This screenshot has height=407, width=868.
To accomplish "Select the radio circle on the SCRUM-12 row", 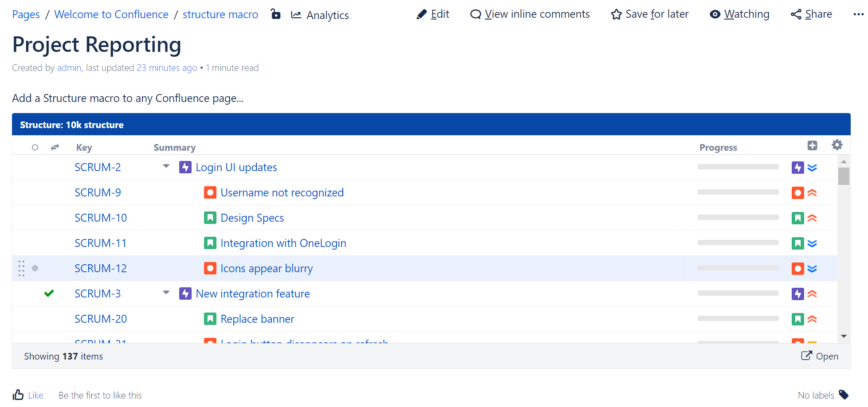I will coord(35,268).
